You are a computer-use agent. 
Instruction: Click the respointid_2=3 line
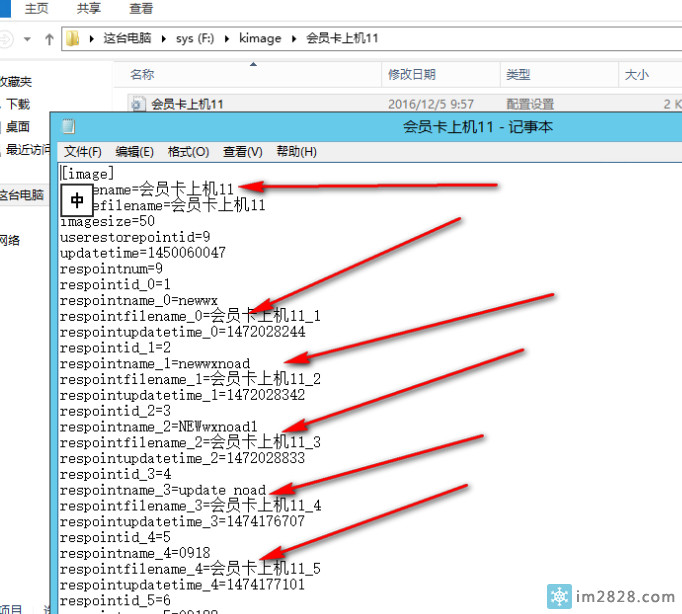coord(115,411)
